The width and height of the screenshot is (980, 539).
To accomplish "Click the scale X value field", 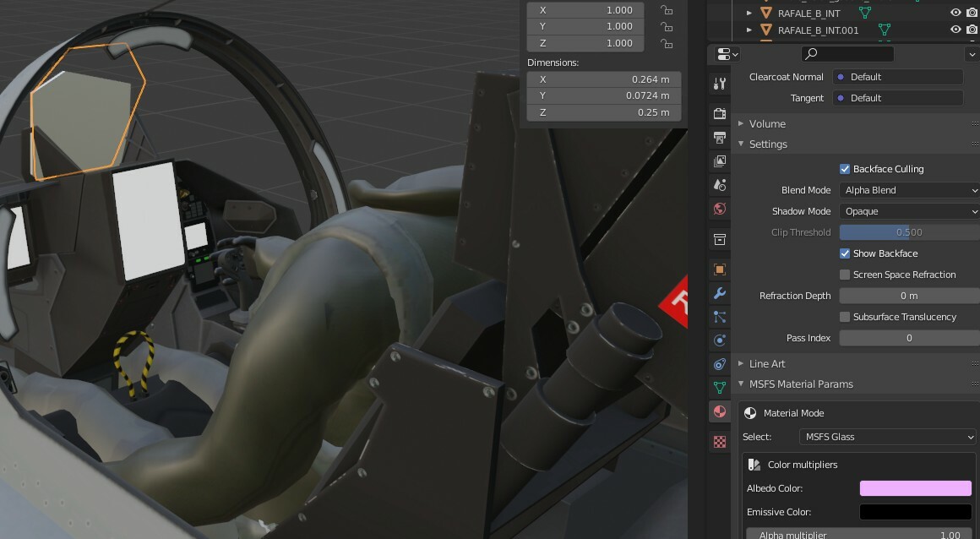I will click(585, 10).
